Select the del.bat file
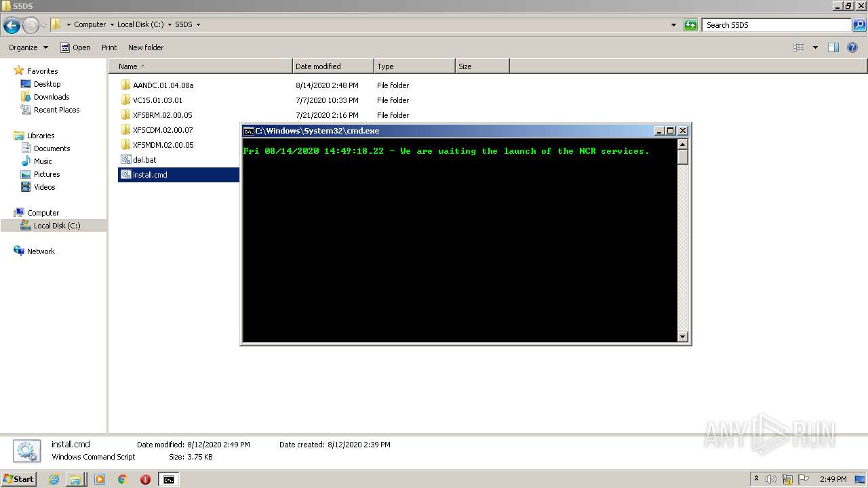Screen dimensions: 868x488 (144, 160)
